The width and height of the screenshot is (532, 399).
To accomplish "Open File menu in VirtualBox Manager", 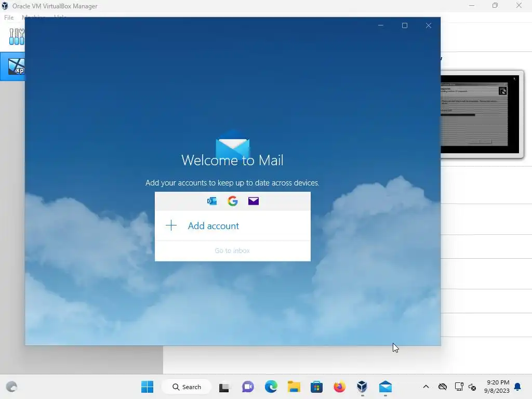I will (x=9, y=17).
